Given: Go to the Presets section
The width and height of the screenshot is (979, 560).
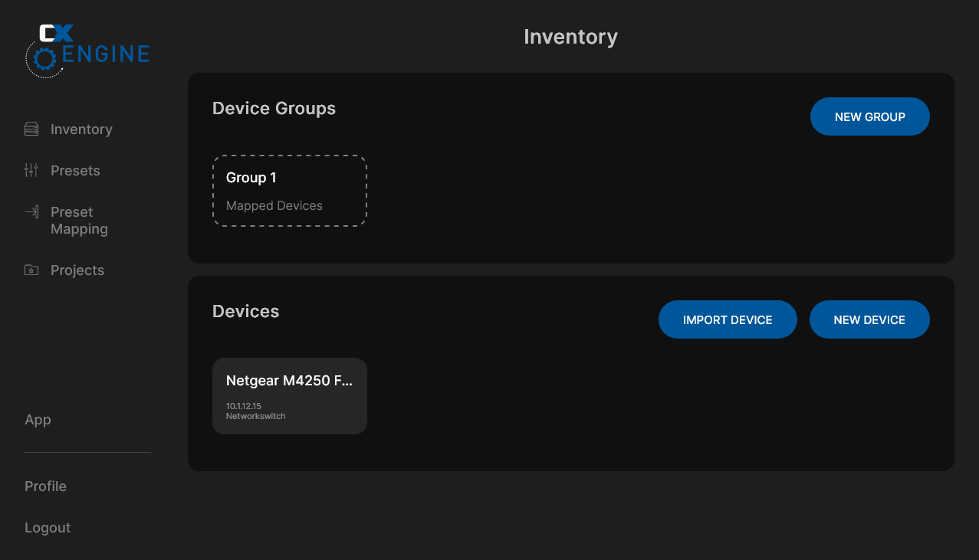Looking at the screenshot, I should pos(74,170).
